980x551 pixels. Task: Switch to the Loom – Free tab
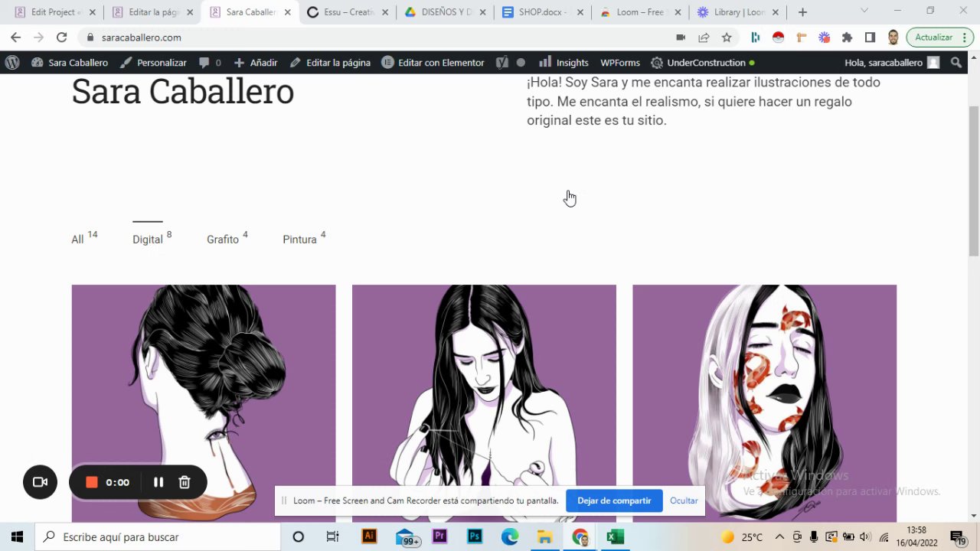[x=639, y=12]
